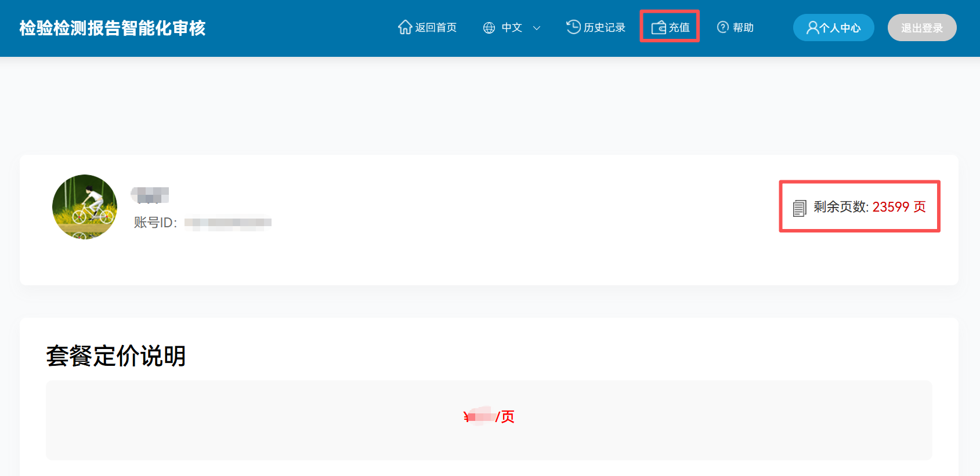Click the blurred account ID value
The image size is (980, 476).
(227, 223)
